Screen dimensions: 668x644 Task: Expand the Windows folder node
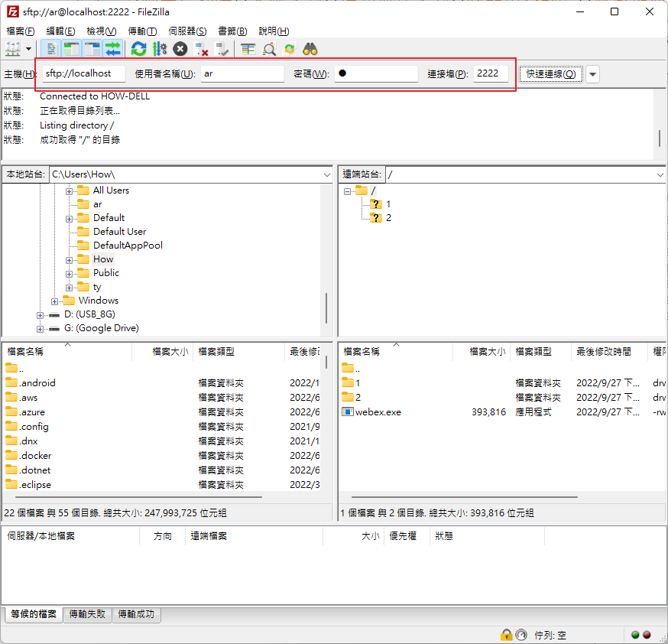pyautogui.click(x=54, y=302)
